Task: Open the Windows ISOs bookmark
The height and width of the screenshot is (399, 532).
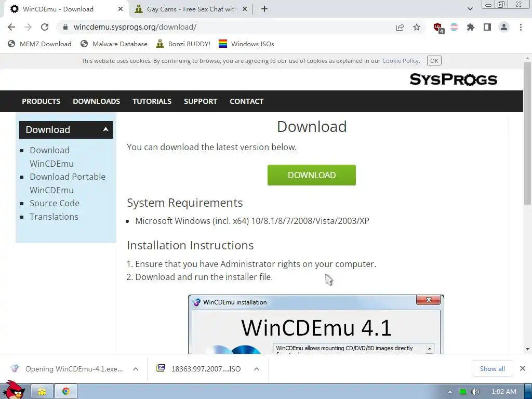Action: pyautogui.click(x=246, y=44)
